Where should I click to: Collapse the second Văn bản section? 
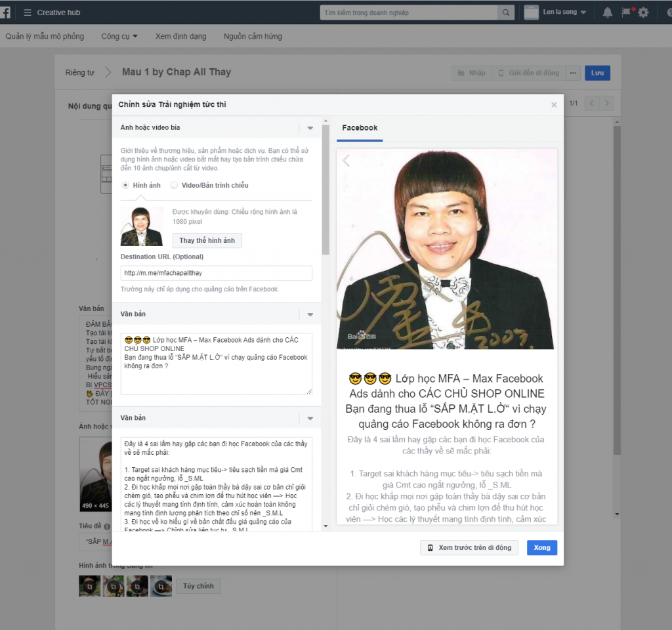pos(310,418)
